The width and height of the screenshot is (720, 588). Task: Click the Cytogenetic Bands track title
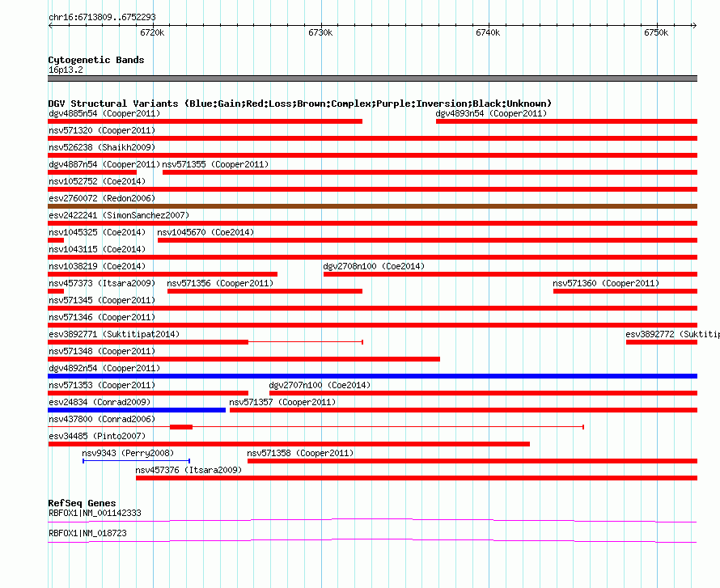point(96,60)
